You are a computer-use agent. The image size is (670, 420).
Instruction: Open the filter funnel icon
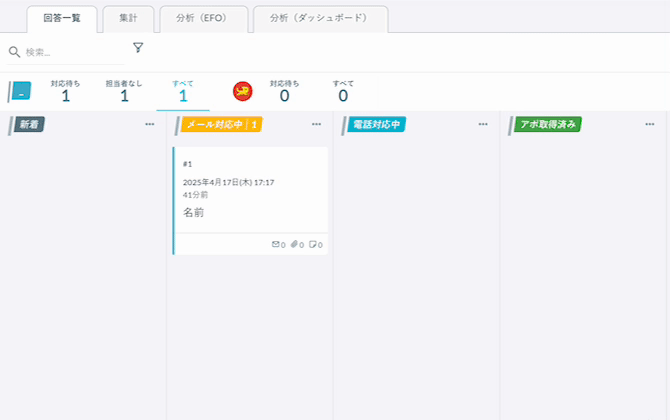tap(138, 47)
